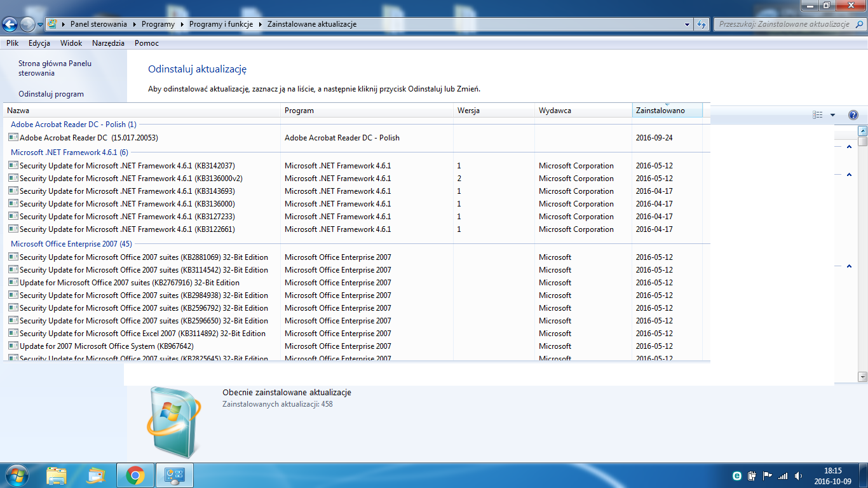Screen dimensions: 868x488
Task: Sort by the Program column header
Action: point(367,111)
